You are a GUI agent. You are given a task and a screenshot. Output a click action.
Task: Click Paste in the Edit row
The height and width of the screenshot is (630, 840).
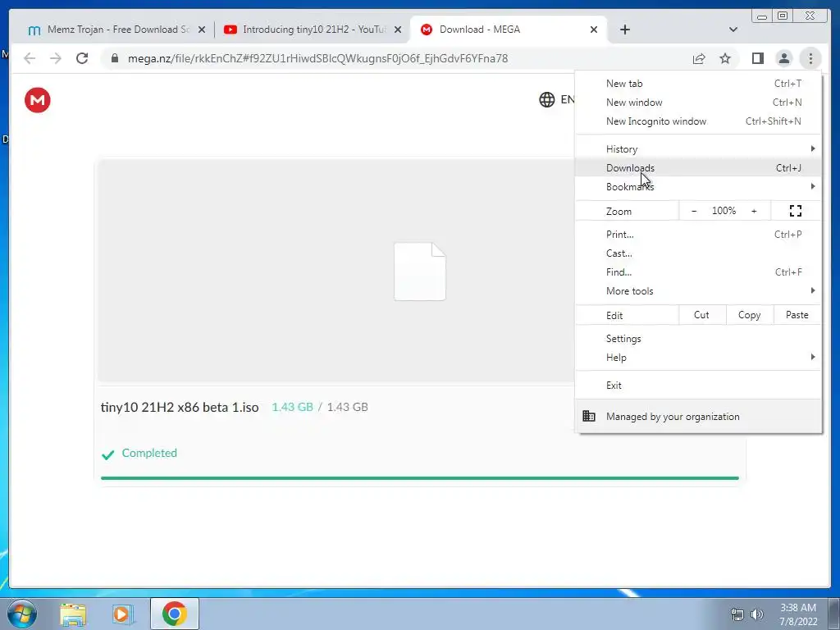797,315
